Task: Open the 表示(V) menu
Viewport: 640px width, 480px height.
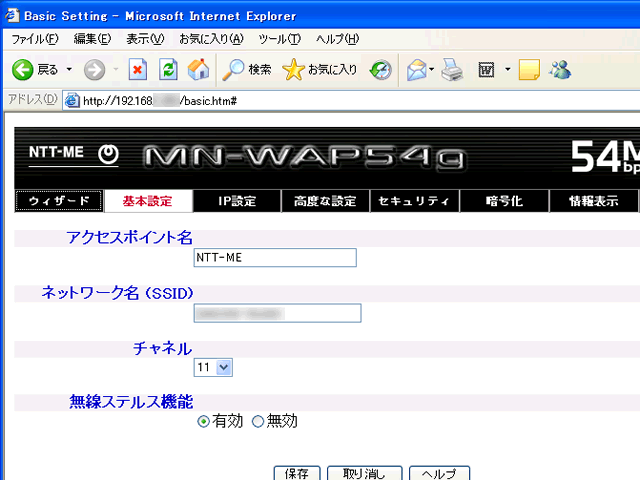Action: tap(145, 39)
